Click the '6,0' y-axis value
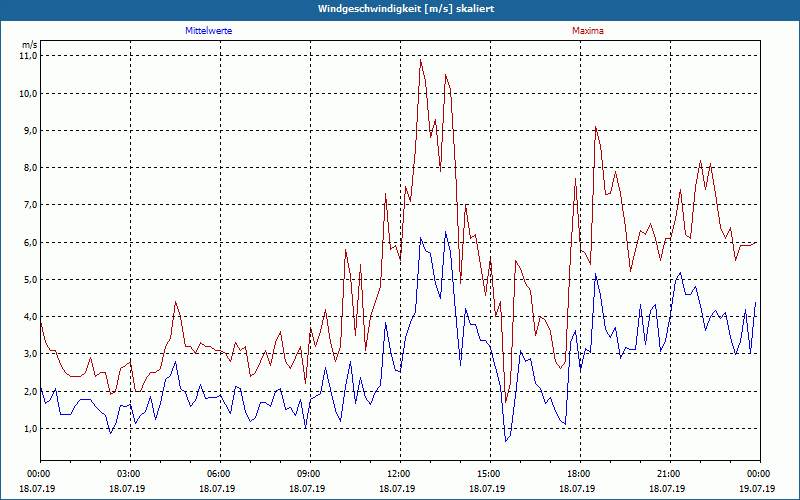Screen dimensions: 800x500 click(x=30, y=242)
